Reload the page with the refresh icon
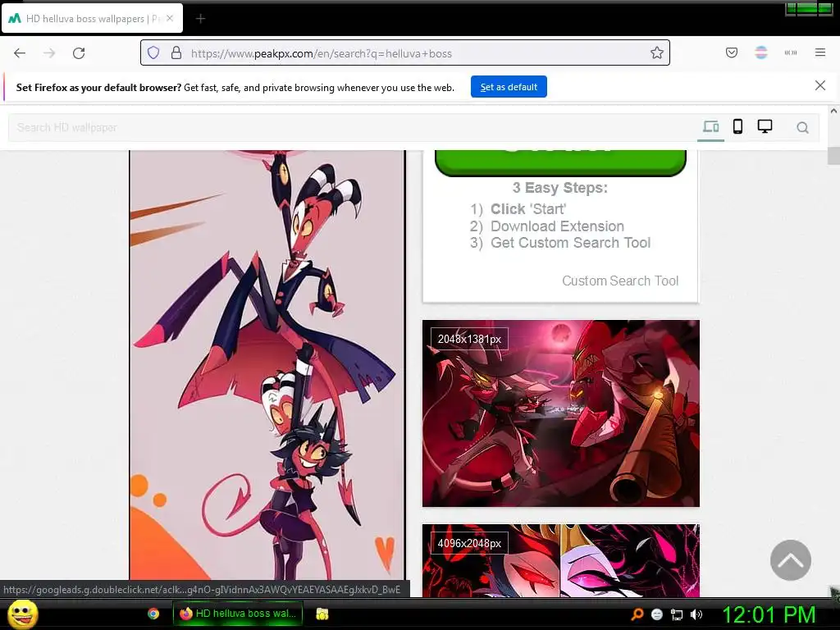 [79, 53]
